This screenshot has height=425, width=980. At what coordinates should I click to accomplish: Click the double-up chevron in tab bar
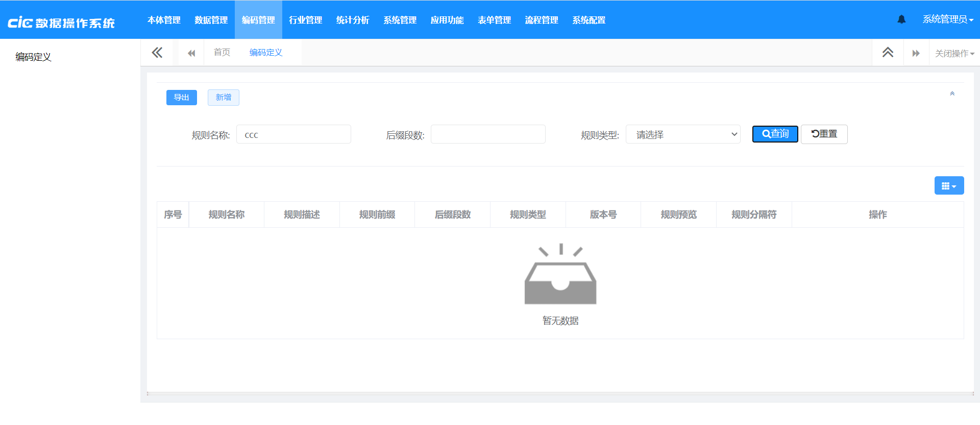[x=888, y=53]
